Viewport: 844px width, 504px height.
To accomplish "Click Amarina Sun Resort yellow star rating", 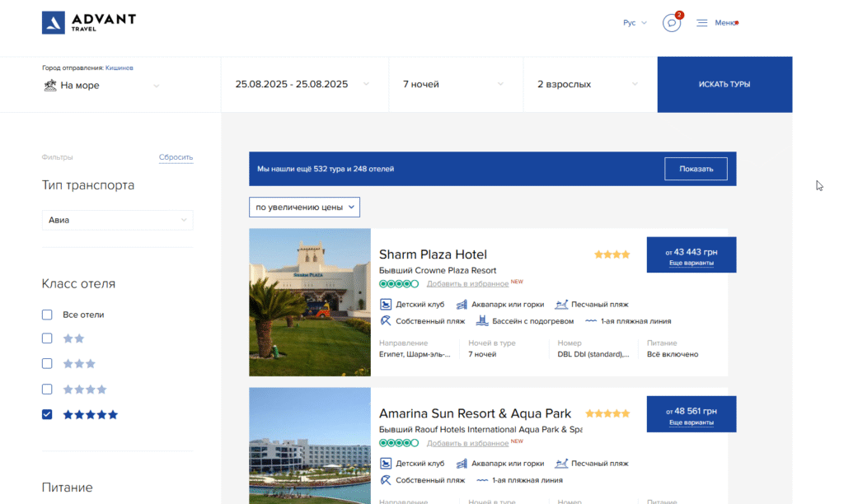I will point(607,413).
